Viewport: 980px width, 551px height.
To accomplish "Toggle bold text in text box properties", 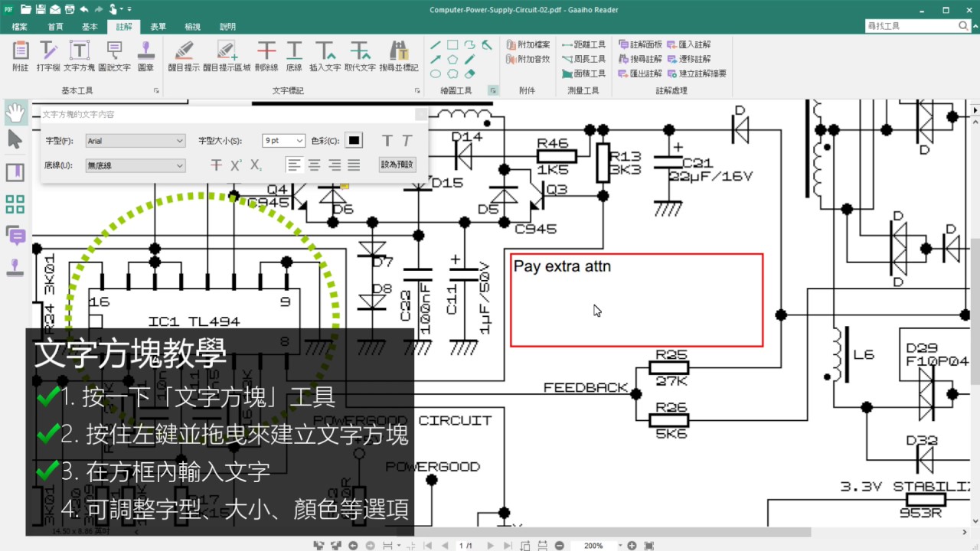I will pyautogui.click(x=387, y=141).
